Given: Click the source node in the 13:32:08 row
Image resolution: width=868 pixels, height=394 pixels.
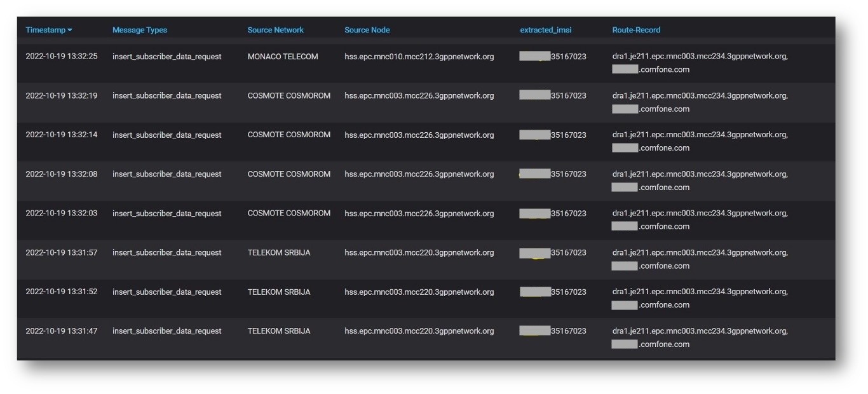Looking at the screenshot, I should point(419,174).
